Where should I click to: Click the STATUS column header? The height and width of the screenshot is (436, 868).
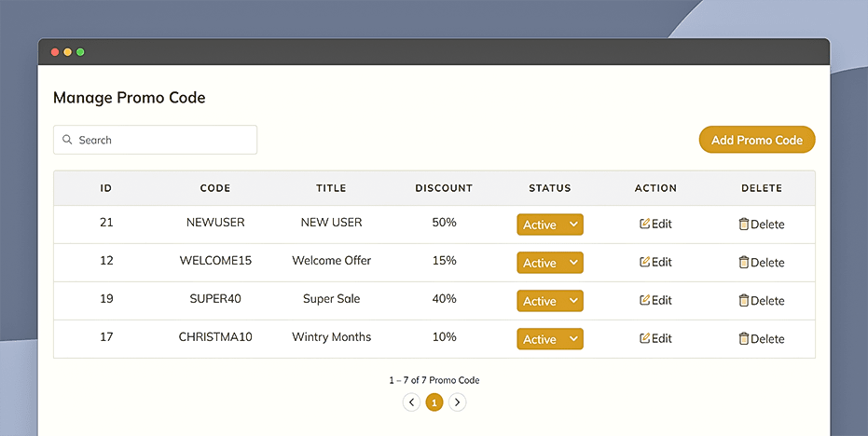point(550,188)
